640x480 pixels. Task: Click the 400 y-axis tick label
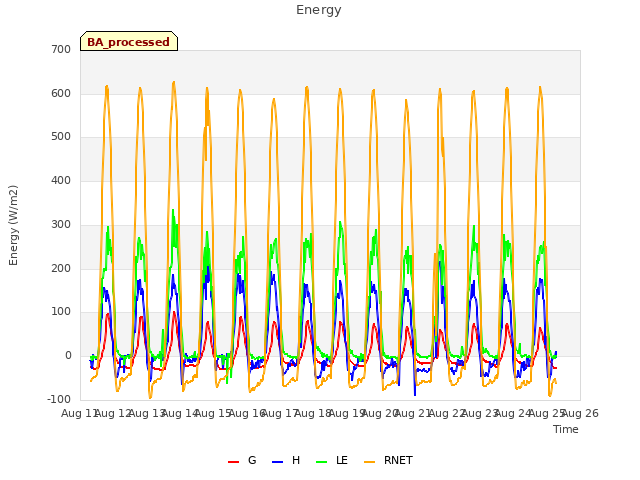[x=61, y=180]
